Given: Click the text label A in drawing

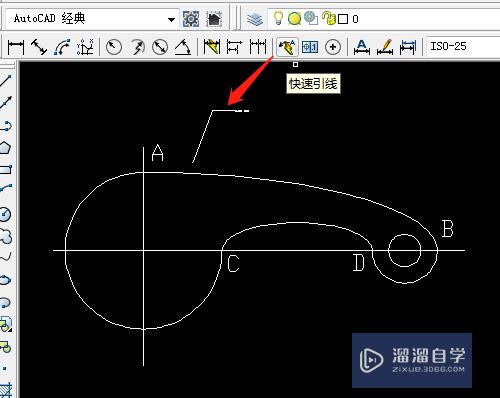Looking at the screenshot, I should [x=157, y=153].
